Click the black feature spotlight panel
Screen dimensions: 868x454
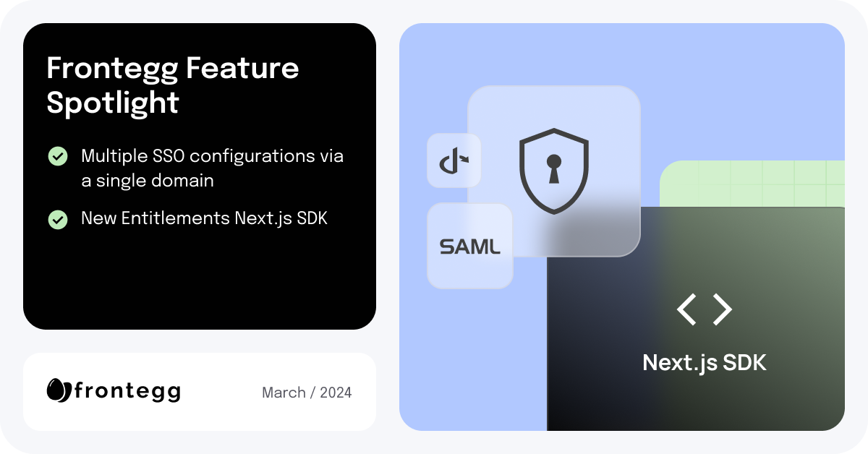pyautogui.click(x=200, y=176)
